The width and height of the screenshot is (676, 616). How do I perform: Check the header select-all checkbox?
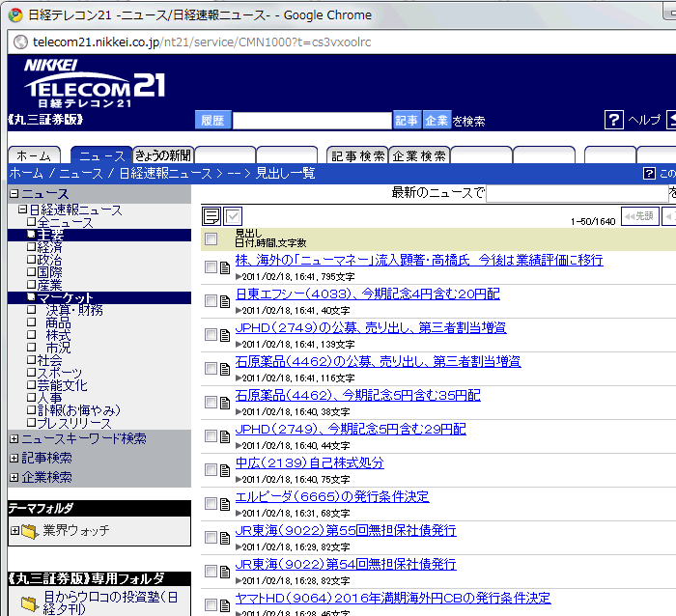[x=211, y=238]
